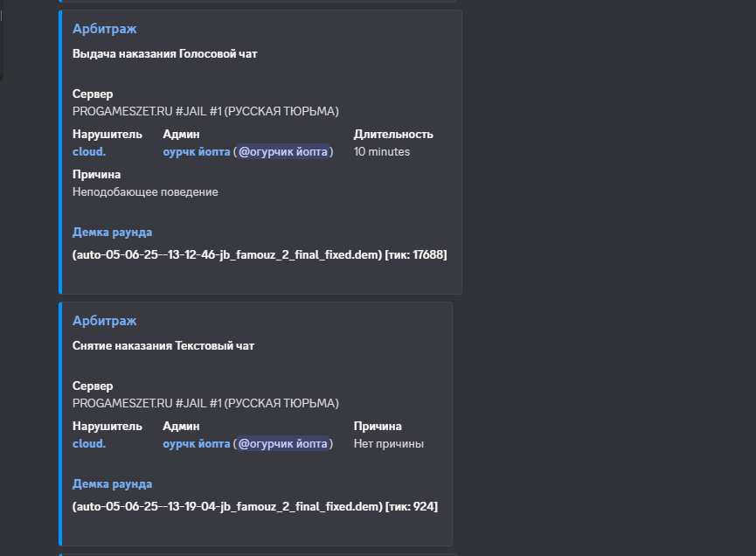Screen dimensions: 756x556
Task: Open admin "оурчк йопта" link in Голосовой чат embed
Action: [196, 151]
